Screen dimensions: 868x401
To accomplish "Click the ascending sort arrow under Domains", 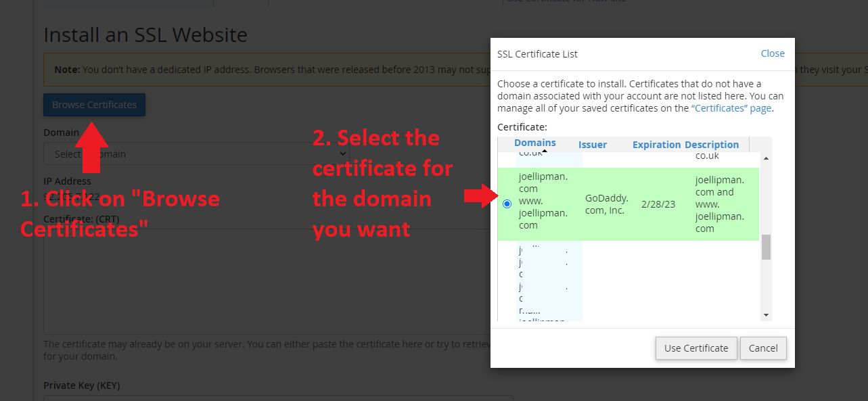I will (544, 152).
